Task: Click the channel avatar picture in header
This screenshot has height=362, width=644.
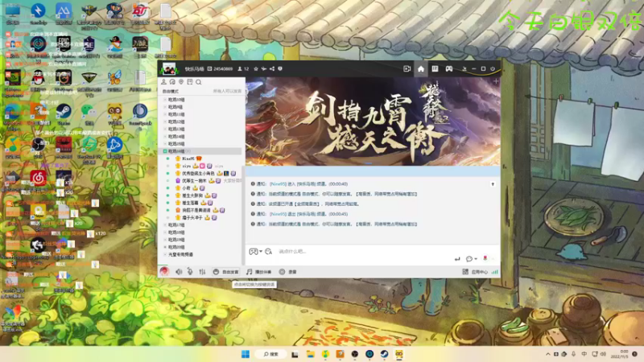Action: [169, 69]
